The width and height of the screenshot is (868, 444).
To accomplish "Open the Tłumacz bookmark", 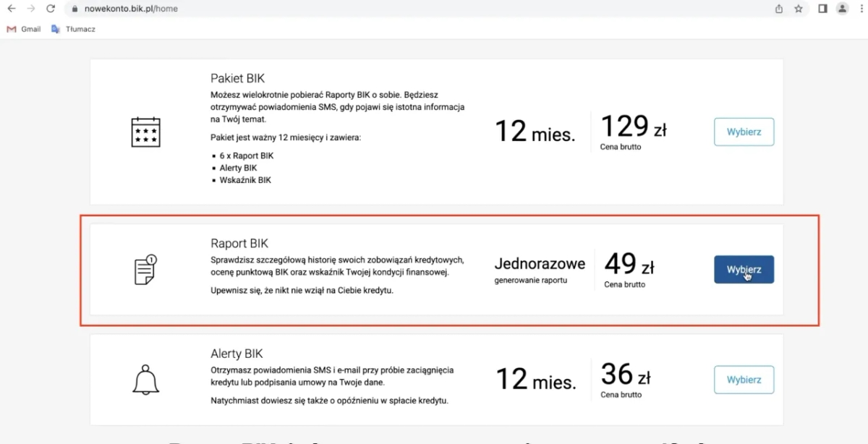I will [73, 29].
